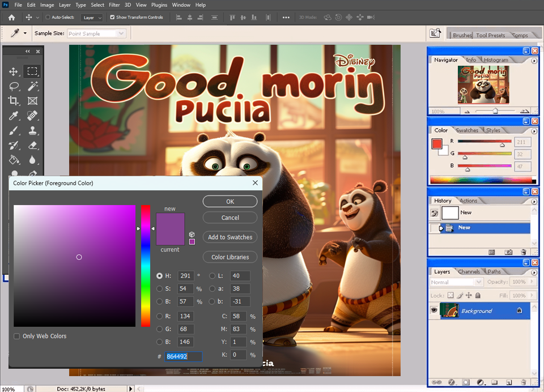The height and width of the screenshot is (392, 544).
Task: Select the History Brush tool
Action: point(14,146)
